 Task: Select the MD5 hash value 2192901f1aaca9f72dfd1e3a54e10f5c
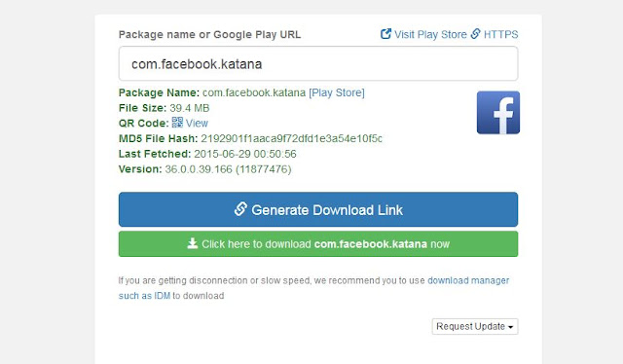tap(291, 138)
